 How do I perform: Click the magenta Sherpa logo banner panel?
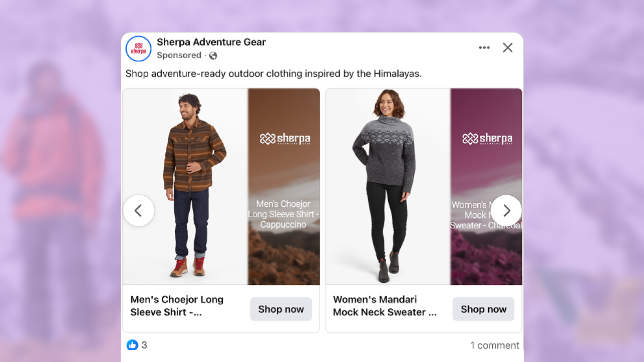(486, 187)
